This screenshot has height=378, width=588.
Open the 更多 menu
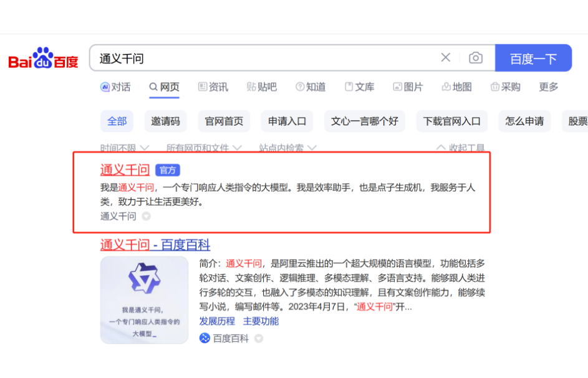pos(547,87)
